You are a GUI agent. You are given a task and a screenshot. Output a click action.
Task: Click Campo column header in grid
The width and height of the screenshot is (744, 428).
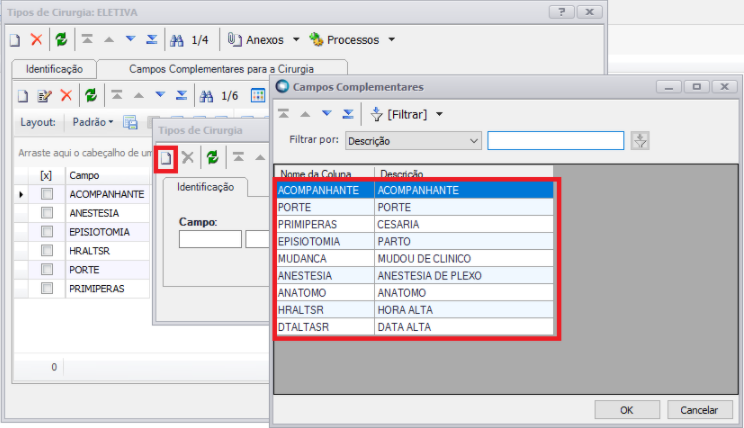click(x=108, y=176)
